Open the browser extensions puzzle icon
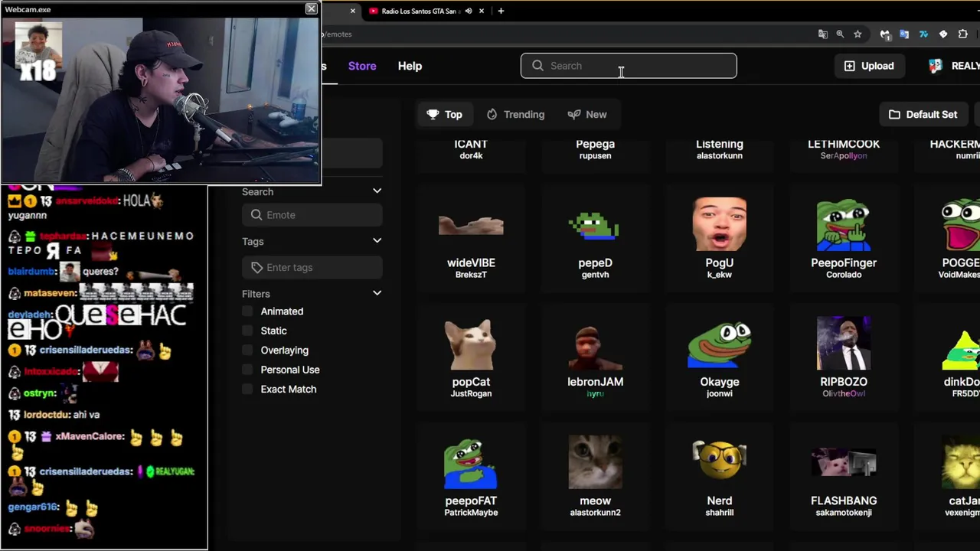This screenshot has height=551, width=980. point(963,34)
